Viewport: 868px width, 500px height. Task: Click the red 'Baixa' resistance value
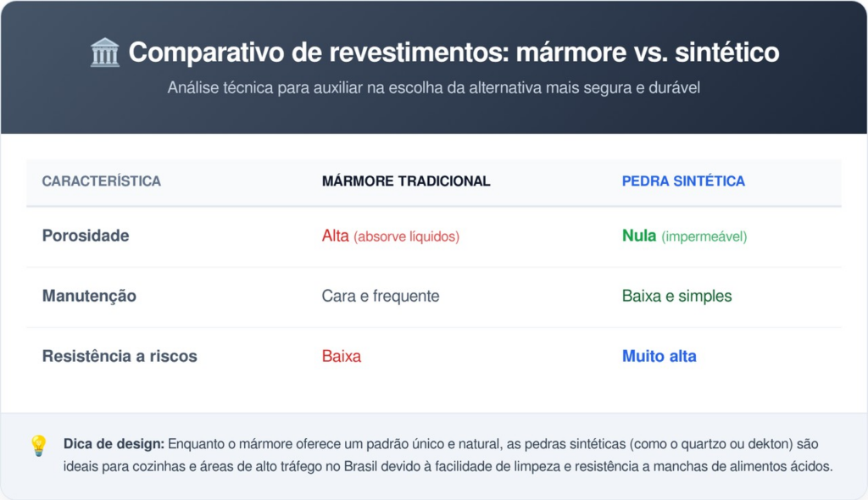pos(342,356)
